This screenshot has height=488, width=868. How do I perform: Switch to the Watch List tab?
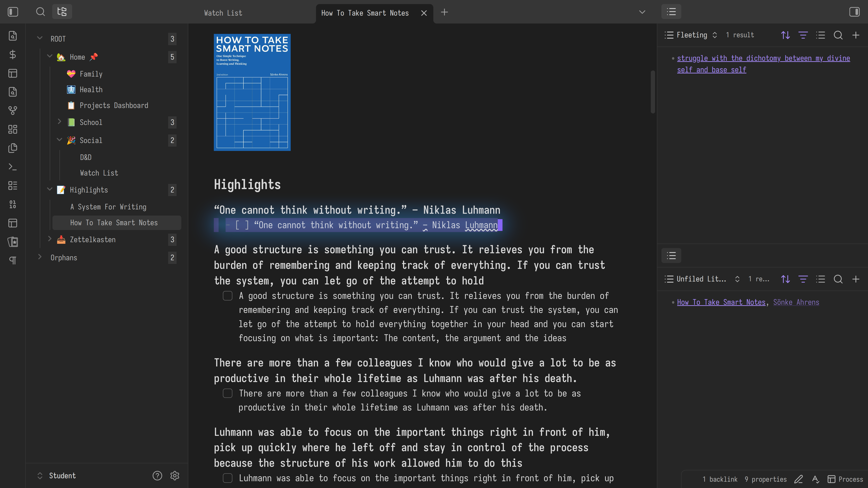(223, 13)
